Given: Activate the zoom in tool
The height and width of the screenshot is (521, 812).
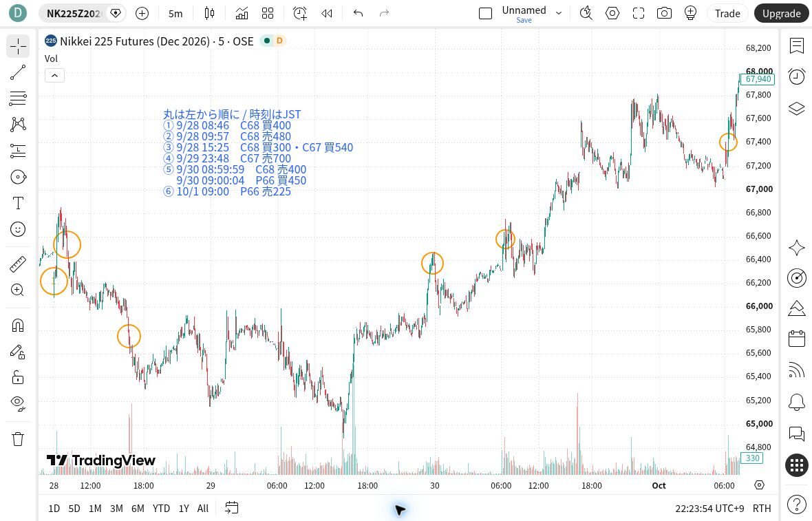Looking at the screenshot, I should [18, 290].
